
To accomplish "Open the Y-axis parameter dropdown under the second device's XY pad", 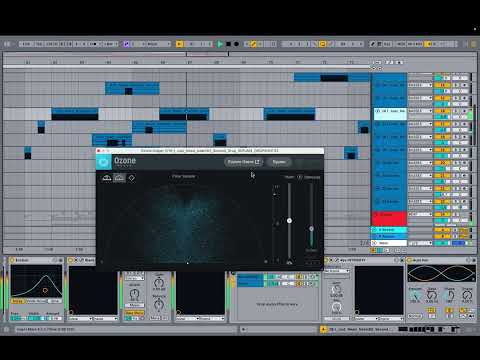I will (x=105, y=319).
